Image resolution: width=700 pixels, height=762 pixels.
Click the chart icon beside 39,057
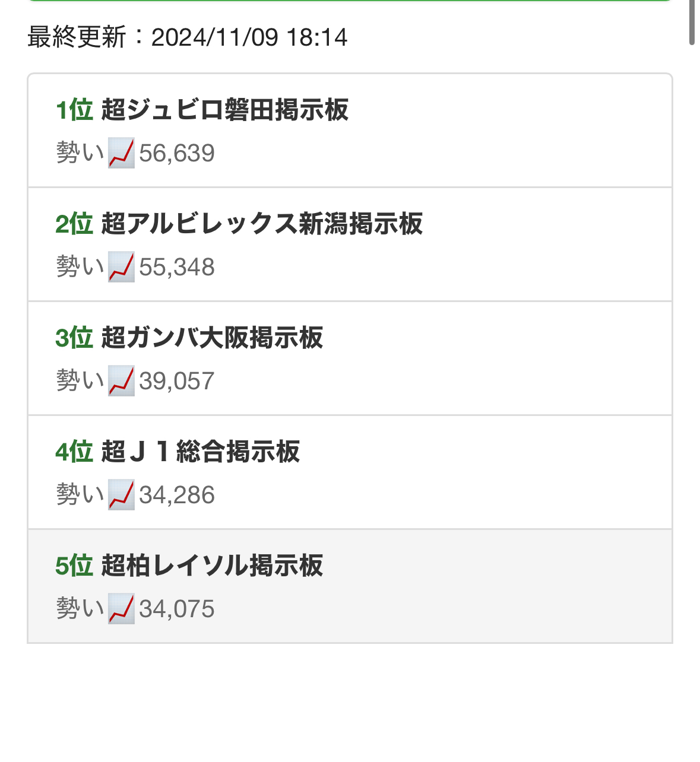click(x=121, y=381)
